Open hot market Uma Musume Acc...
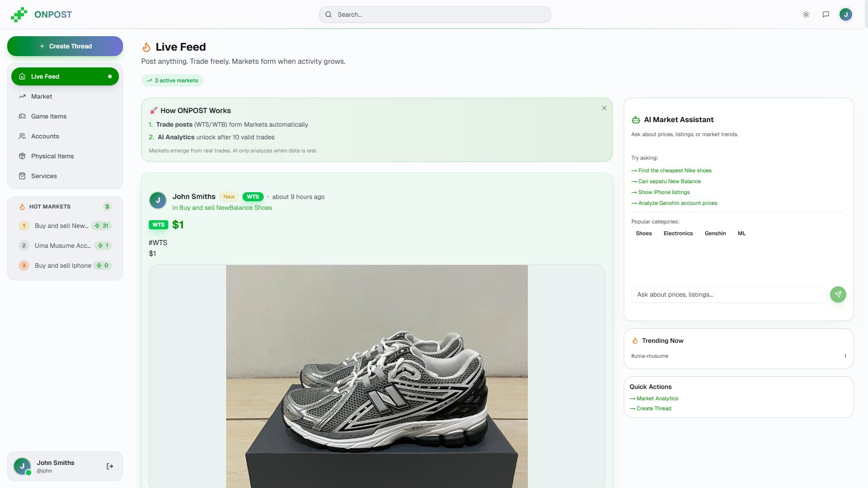Image resolution: width=868 pixels, height=488 pixels. pos(65,246)
